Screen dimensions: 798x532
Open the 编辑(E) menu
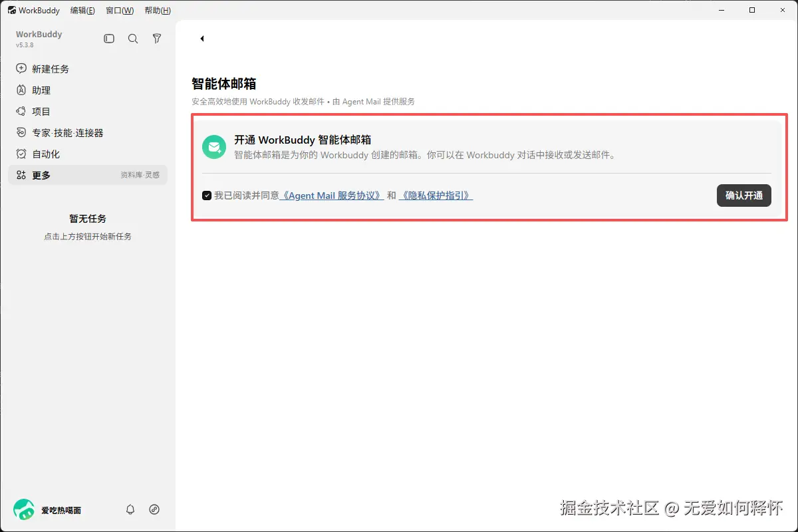pos(82,11)
